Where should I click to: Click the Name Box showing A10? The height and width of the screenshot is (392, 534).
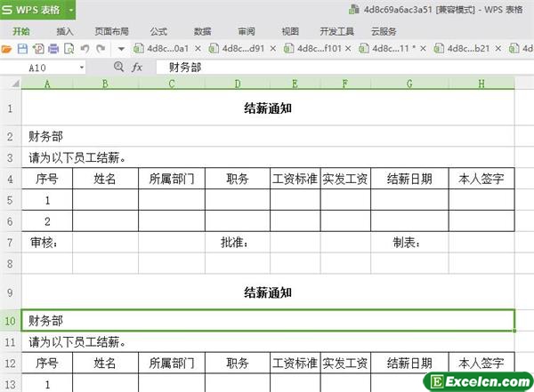pyautogui.click(x=38, y=68)
